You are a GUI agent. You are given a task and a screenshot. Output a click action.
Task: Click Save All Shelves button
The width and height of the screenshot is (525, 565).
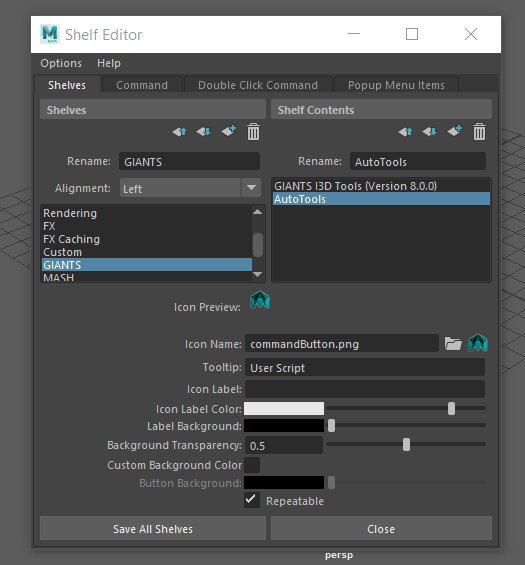[153, 529]
